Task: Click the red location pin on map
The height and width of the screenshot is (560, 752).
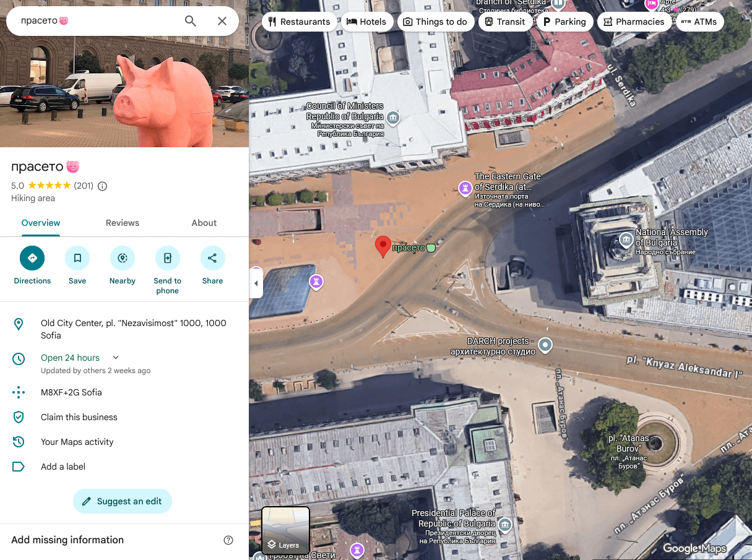Action: [x=382, y=246]
